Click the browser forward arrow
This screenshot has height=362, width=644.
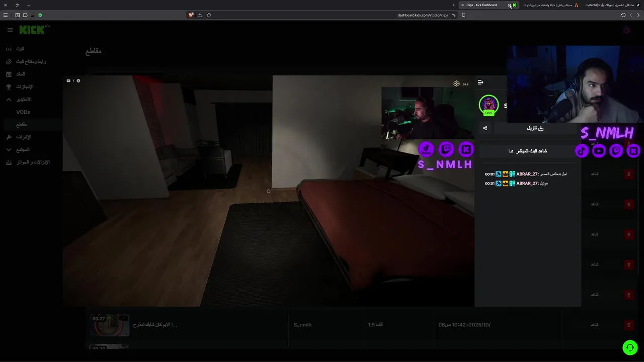coord(631,15)
